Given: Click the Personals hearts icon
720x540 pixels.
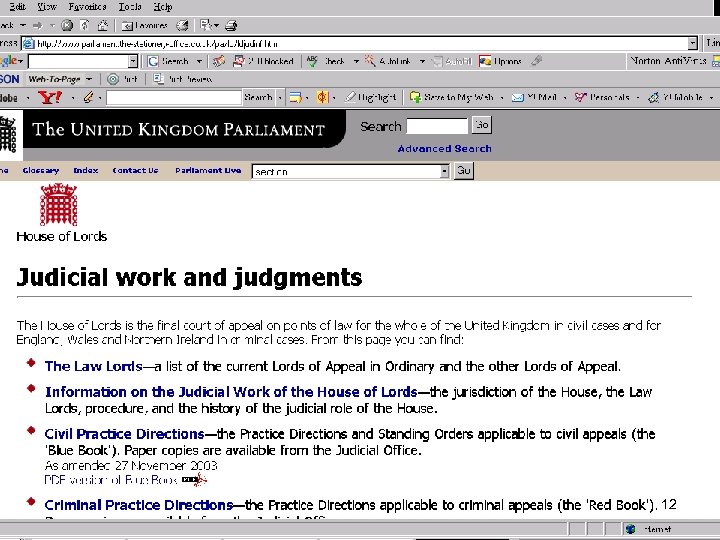Looking at the screenshot, I should click(x=581, y=97).
